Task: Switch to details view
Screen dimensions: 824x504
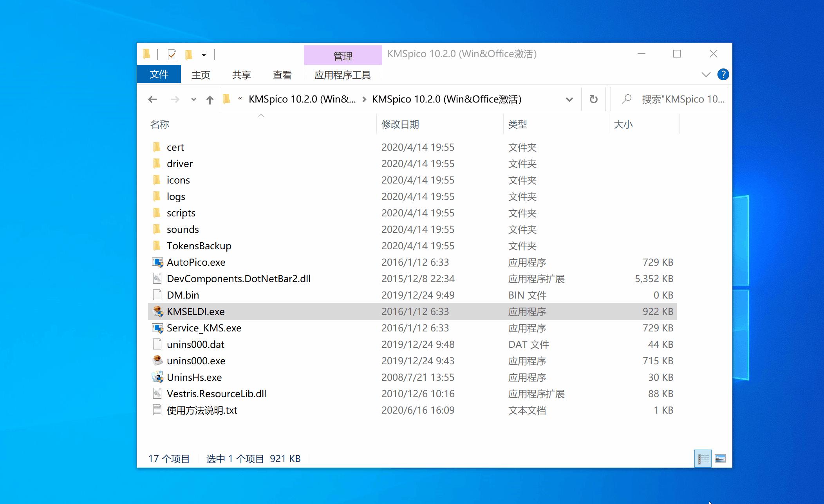Action: click(703, 458)
